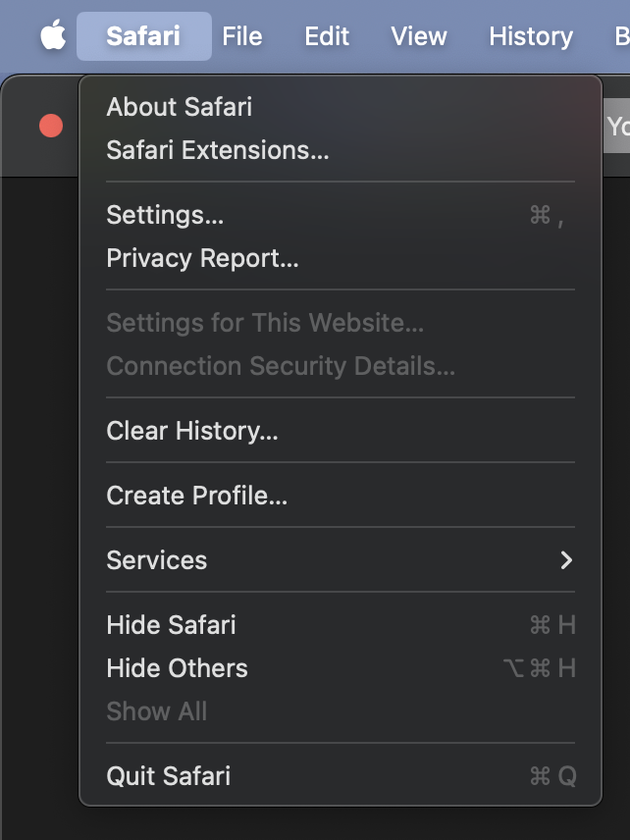Open the History menu
The width and height of the screenshot is (630, 840).
[x=531, y=36]
